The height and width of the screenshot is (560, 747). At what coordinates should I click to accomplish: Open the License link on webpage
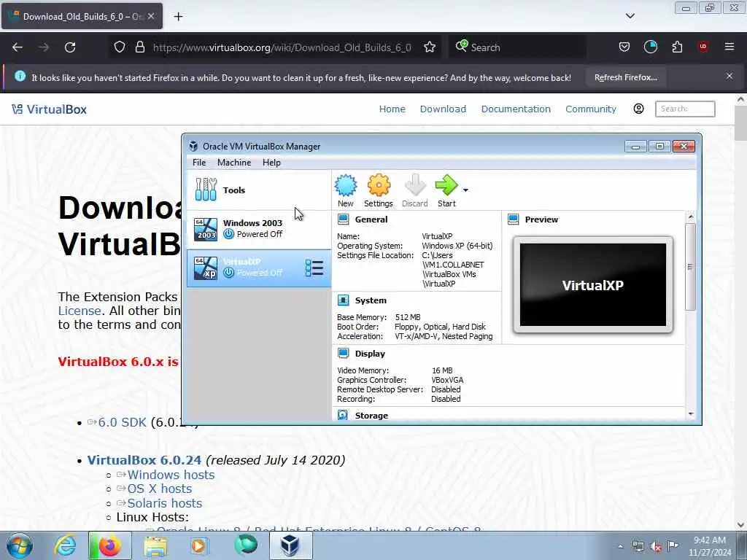pyautogui.click(x=80, y=311)
